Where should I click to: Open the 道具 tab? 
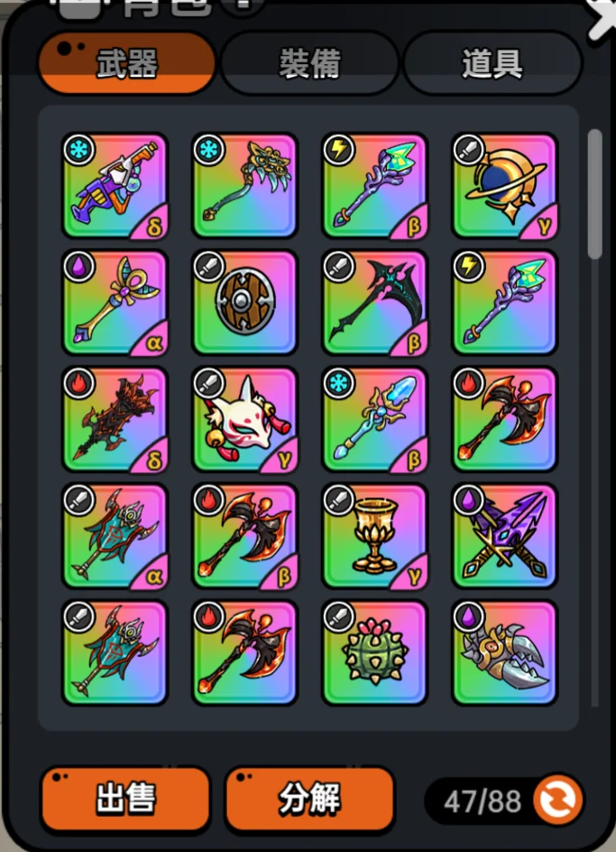pos(492,63)
